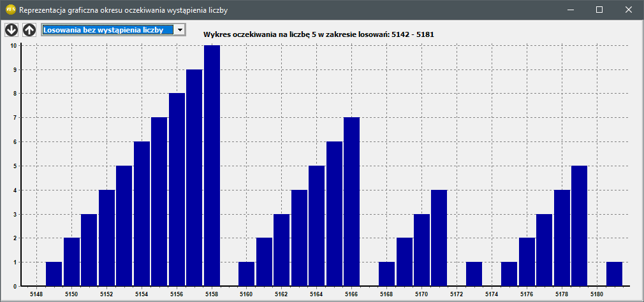The image size is (644, 302).
Task: Select the bar of height 1 at draw 5175
Action: point(509,274)
